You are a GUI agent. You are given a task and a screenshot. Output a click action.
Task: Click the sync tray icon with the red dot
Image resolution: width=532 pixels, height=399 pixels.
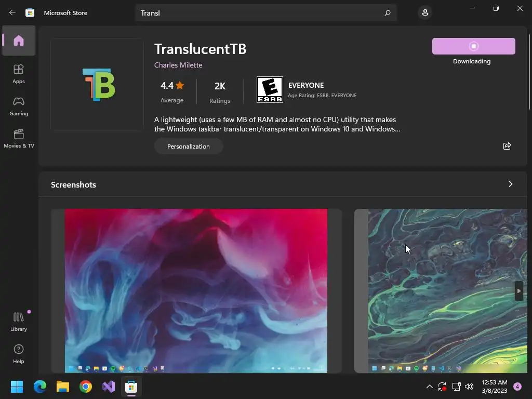point(442,387)
